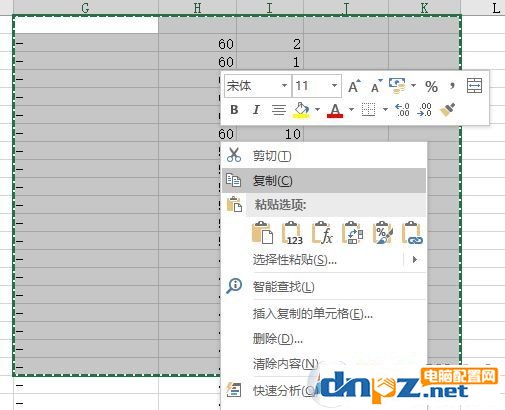Apply red font color A button
The width and height of the screenshot is (505, 410).
pyautogui.click(x=335, y=110)
